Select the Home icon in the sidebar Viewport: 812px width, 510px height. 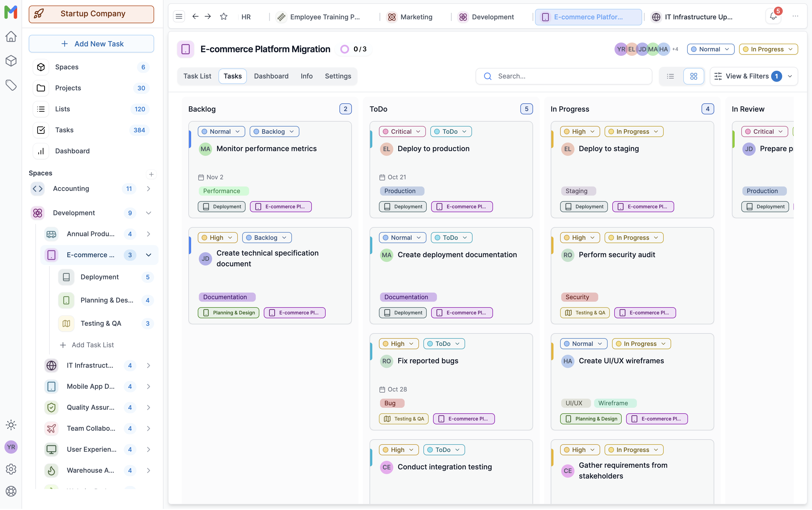11,36
